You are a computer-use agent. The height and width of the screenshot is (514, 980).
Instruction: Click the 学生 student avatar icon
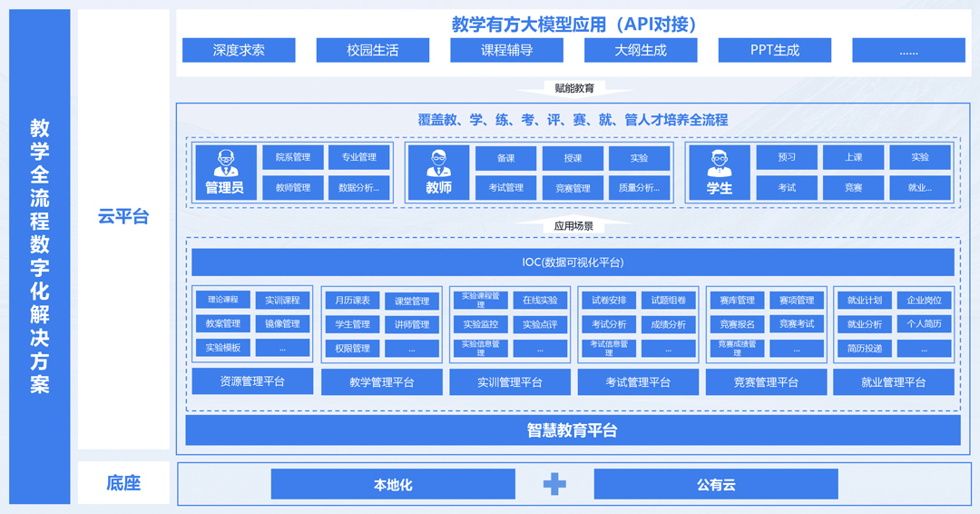[x=719, y=163]
